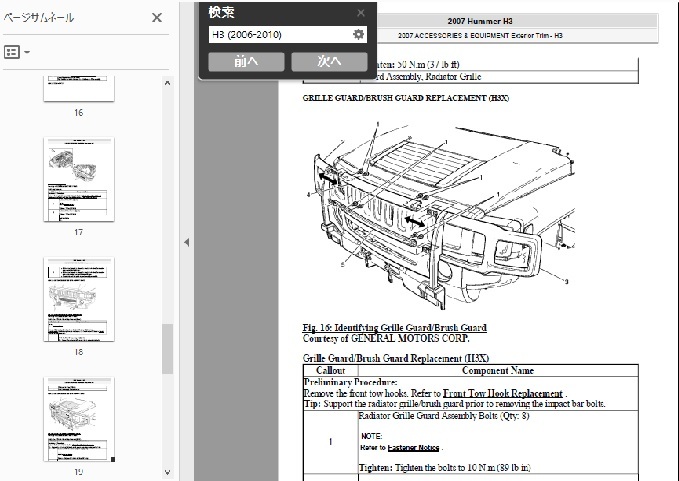
Task: Click page number 17 label
Action: pyautogui.click(x=78, y=232)
